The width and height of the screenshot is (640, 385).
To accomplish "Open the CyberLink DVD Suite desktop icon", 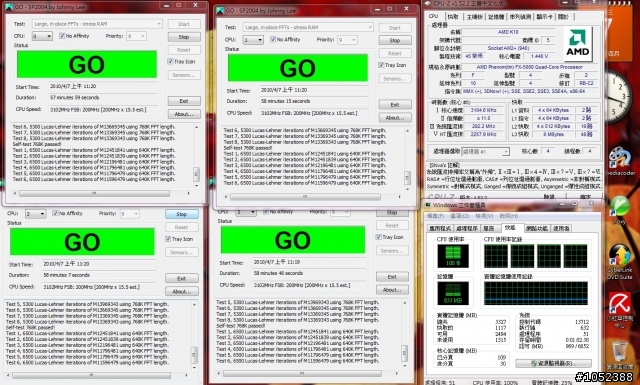I will [x=620, y=261].
